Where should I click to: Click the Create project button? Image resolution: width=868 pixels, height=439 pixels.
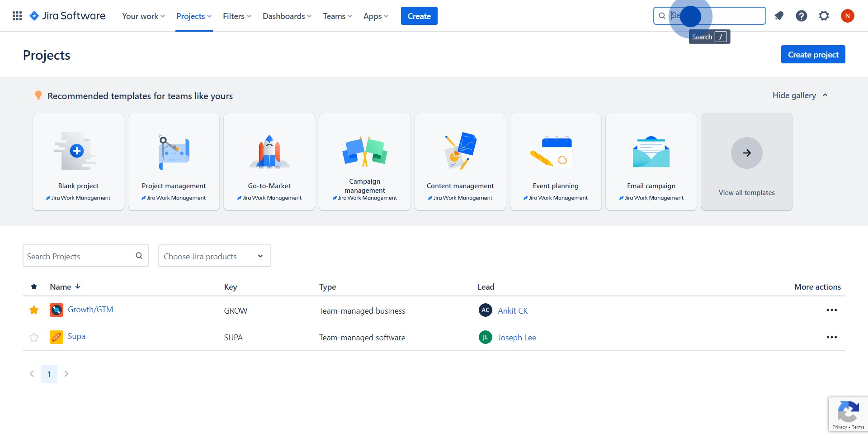pos(813,54)
